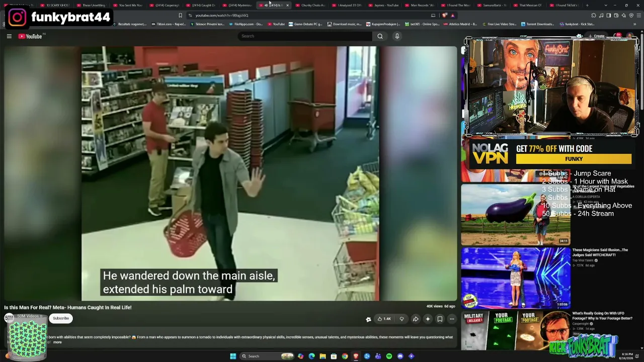Viewport: 644px width, 362px height.
Task: Open a new browser tab with plus button
Action: click(587, 5)
